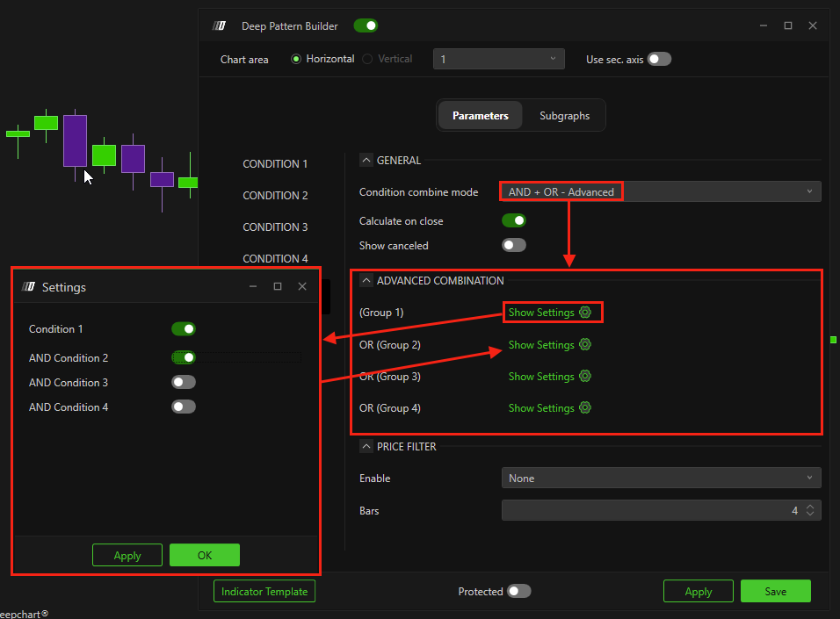Screen dimensions: 840x619
Task: Select the Horizontal chart area radio button
Action: tap(297, 59)
